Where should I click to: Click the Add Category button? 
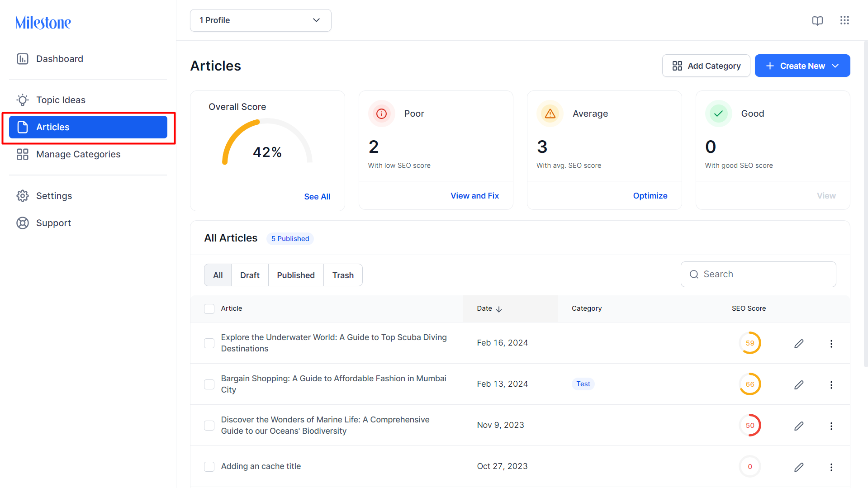click(706, 66)
